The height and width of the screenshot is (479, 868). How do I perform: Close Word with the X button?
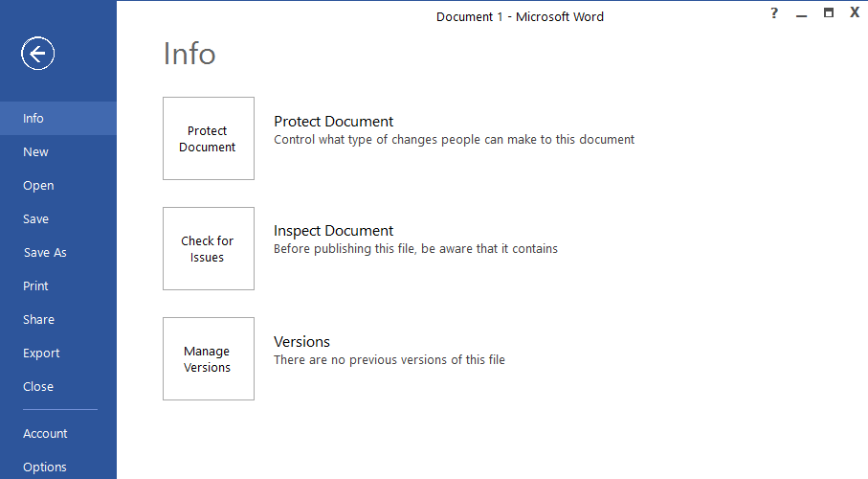(855, 13)
